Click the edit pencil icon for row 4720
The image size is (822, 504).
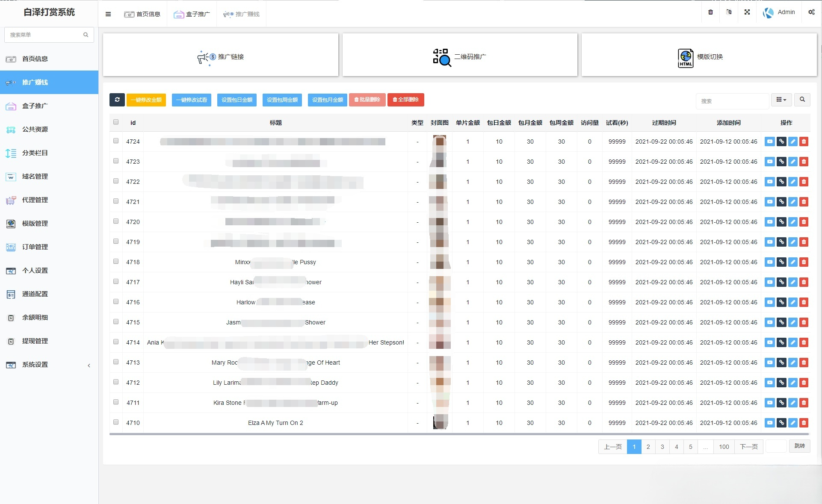(792, 222)
